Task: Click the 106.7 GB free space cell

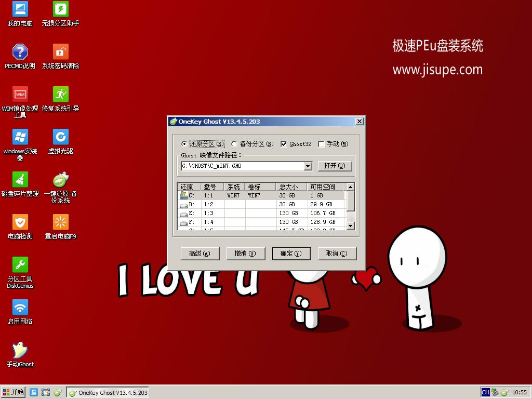Action: [x=323, y=213]
